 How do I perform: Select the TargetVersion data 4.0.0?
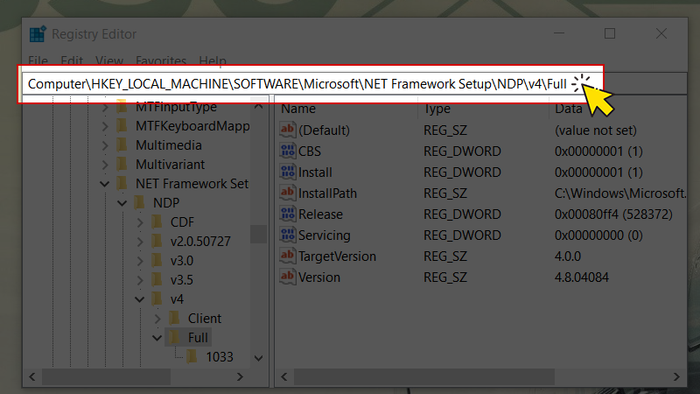567,256
